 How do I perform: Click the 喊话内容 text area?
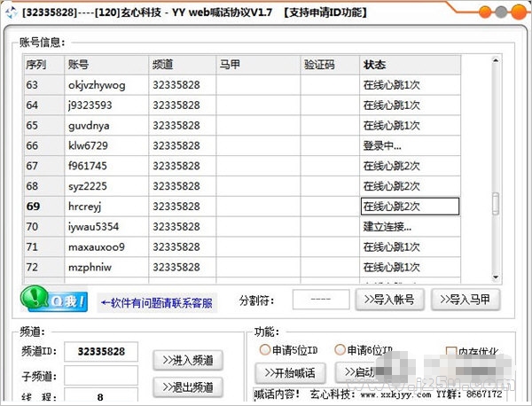click(379, 394)
